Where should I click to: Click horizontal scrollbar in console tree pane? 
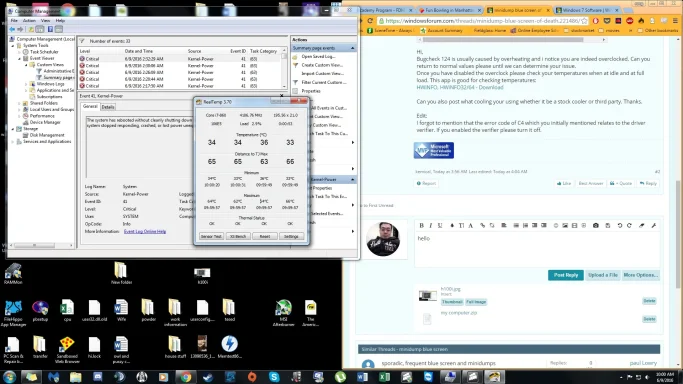tap(41, 246)
